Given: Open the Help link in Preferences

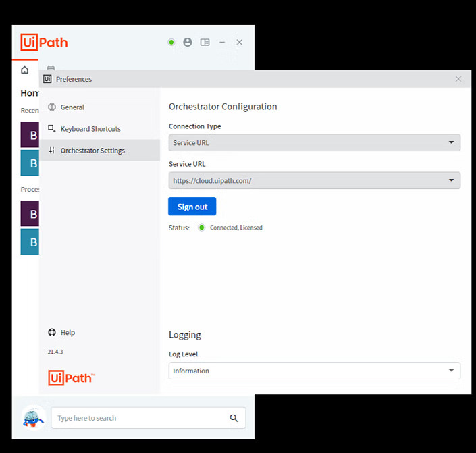Looking at the screenshot, I should (x=68, y=333).
